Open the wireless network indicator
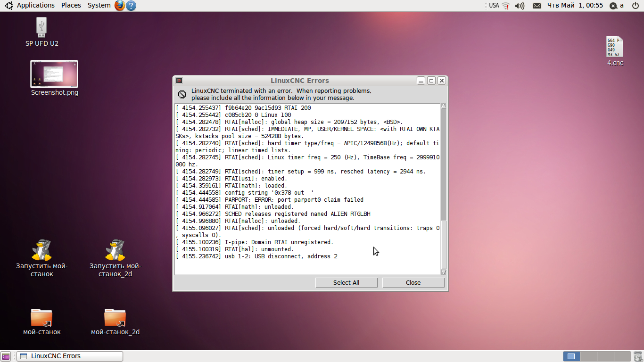 coord(506,6)
